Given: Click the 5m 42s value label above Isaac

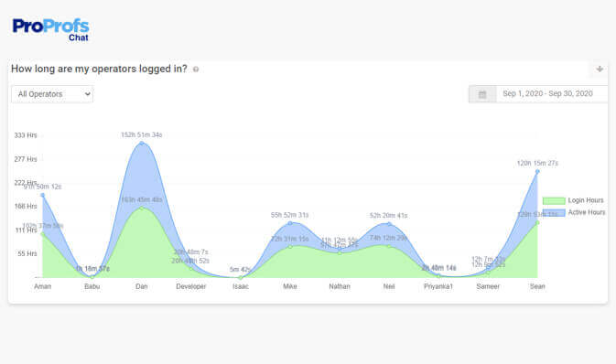Looking at the screenshot, I should [x=241, y=270].
